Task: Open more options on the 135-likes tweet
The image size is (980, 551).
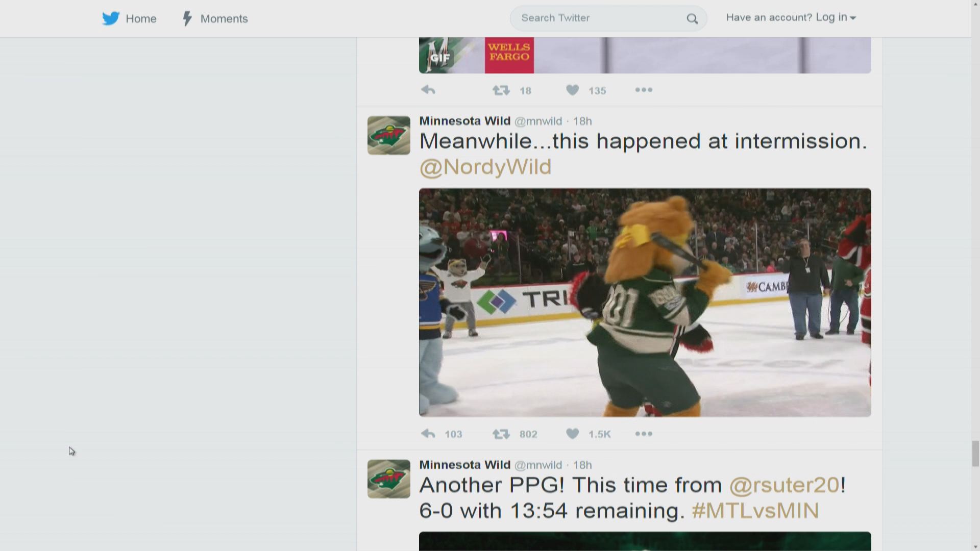Action: coord(644,90)
